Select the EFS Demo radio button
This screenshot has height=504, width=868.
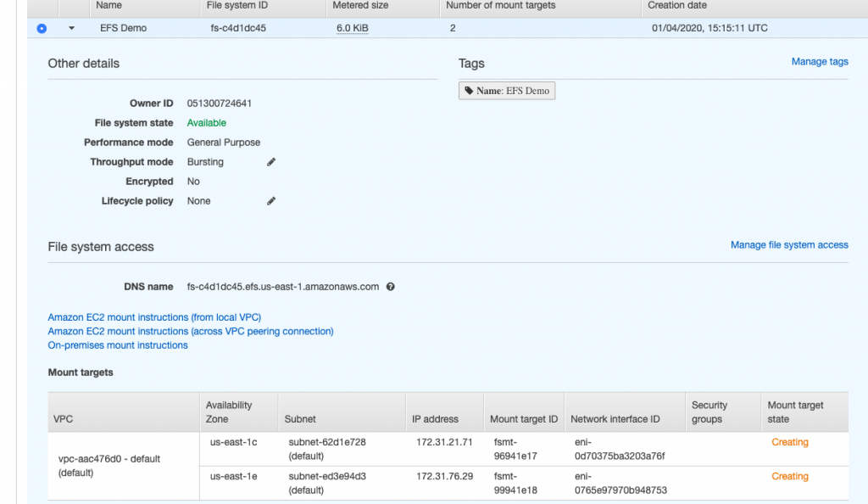42,29
